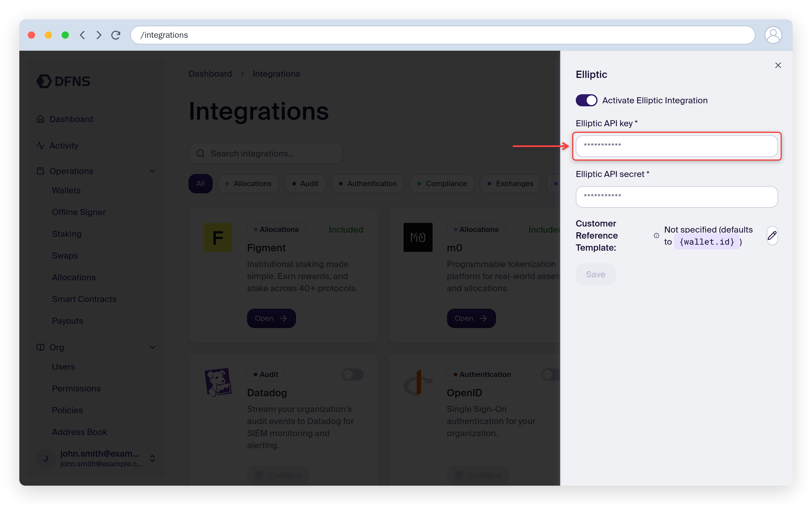The height and width of the screenshot is (505, 812).
Task: Open the DFNS logo home
Action: (x=63, y=81)
